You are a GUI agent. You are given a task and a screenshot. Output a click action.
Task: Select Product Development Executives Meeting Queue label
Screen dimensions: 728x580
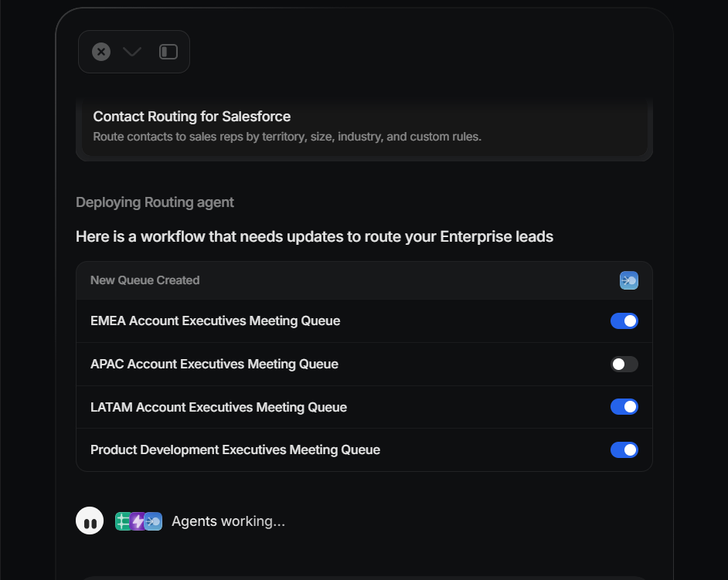point(236,450)
